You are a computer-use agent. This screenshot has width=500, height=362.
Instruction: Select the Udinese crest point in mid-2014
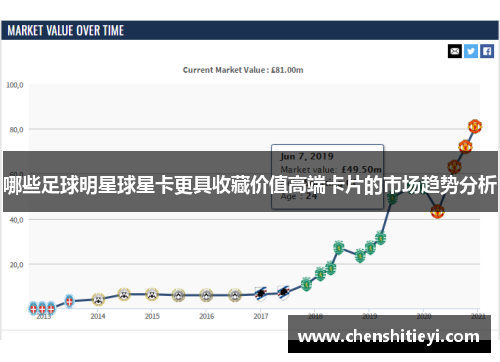pyautogui.click(x=124, y=294)
